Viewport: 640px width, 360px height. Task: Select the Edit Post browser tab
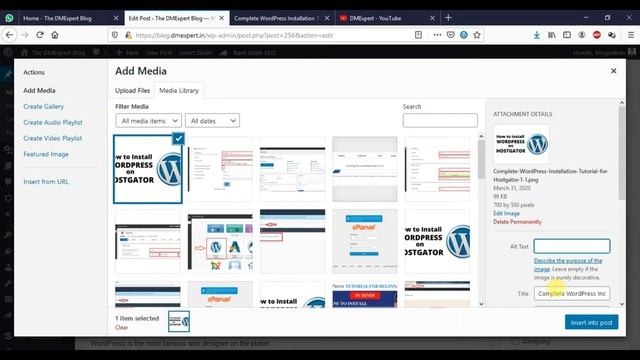176,18
